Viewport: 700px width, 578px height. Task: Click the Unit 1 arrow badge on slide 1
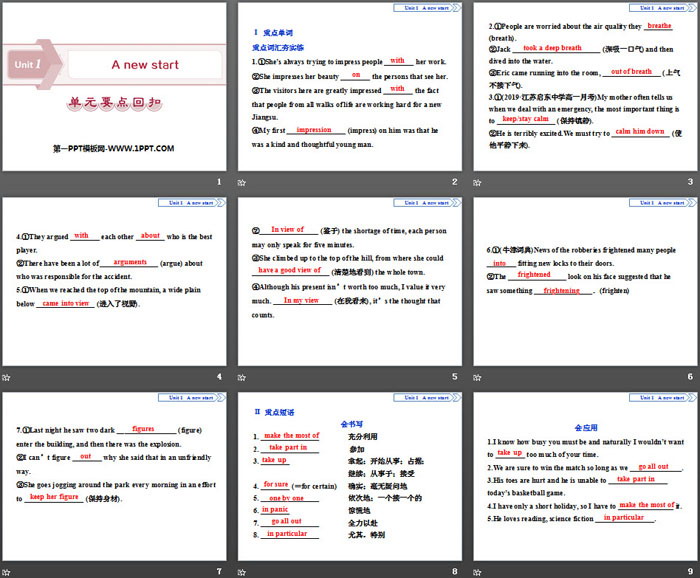(x=33, y=64)
